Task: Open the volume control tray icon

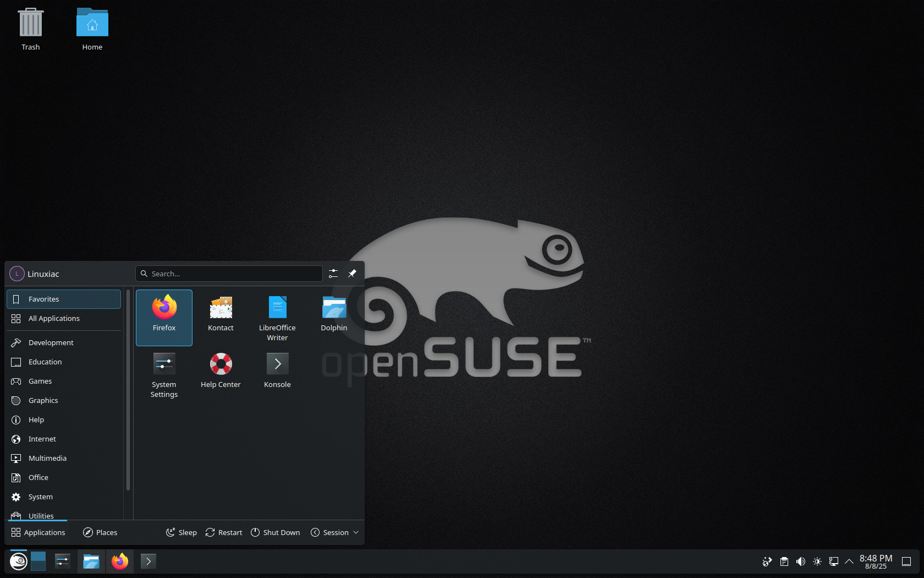Action: click(x=801, y=561)
